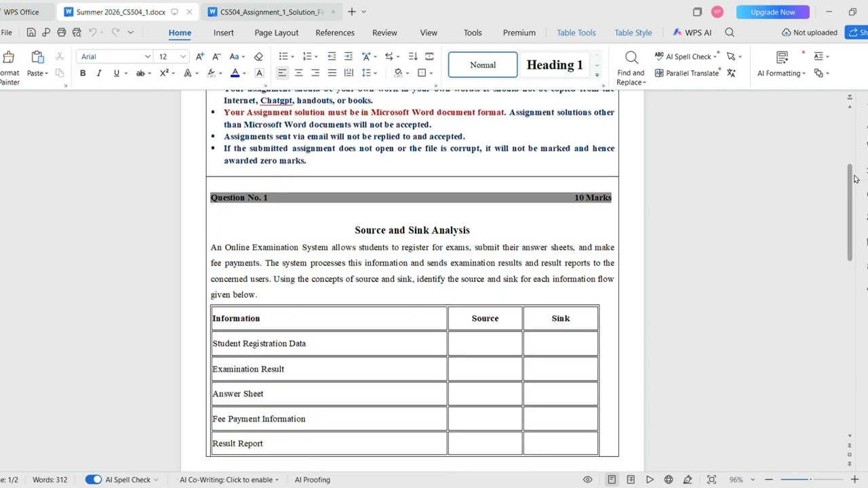Decrease paragraph indent

pyautogui.click(x=332, y=56)
